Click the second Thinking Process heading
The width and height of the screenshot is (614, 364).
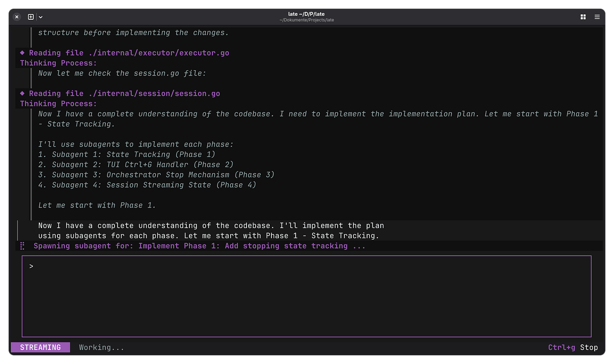point(58,103)
